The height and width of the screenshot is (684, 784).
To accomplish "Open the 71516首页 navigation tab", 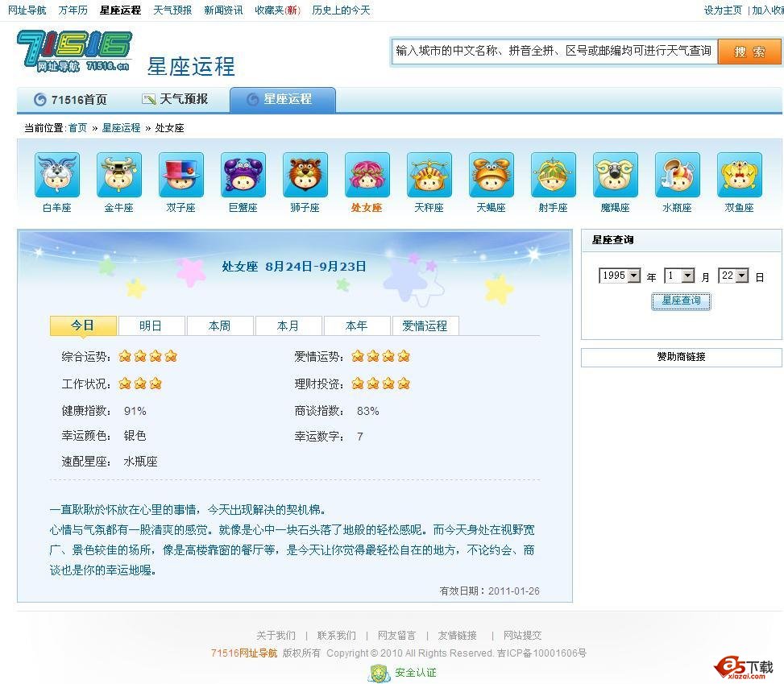I will point(70,100).
